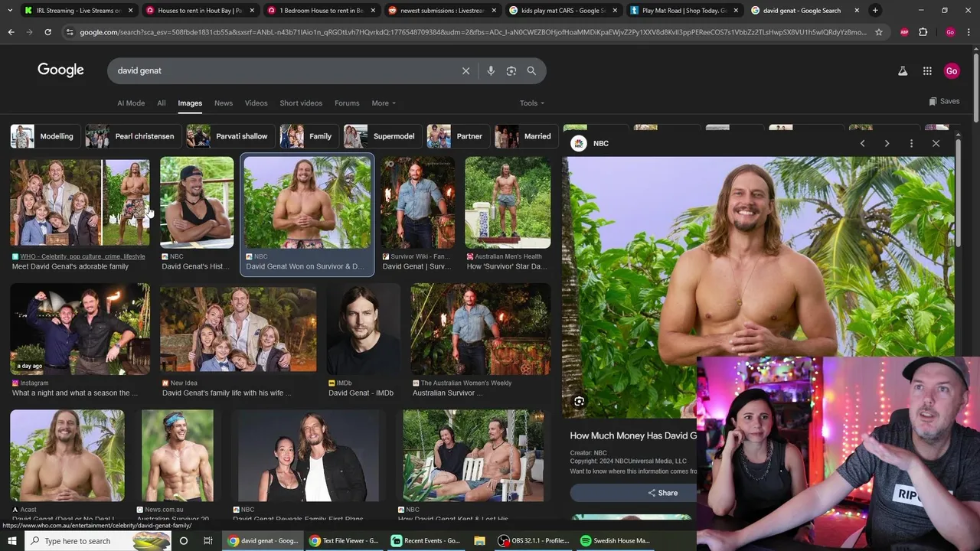The image size is (980, 551).
Task: Open the Google apps grid
Action: tap(927, 70)
